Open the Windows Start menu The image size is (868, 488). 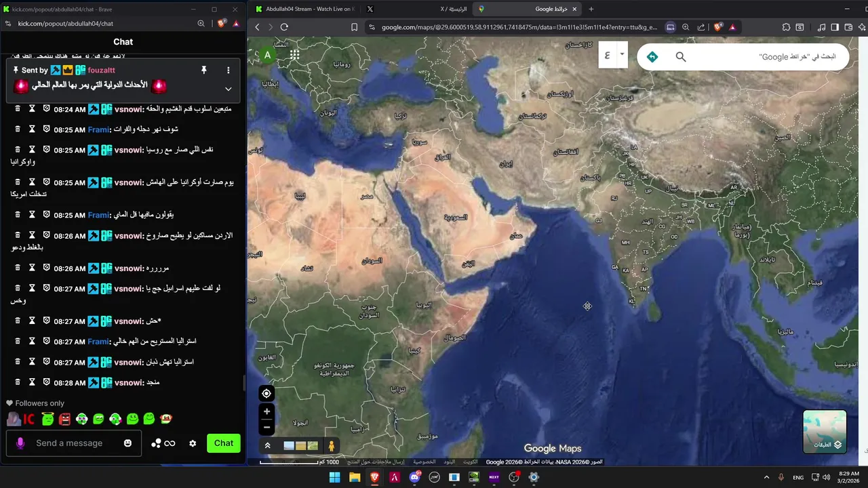coord(334,477)
